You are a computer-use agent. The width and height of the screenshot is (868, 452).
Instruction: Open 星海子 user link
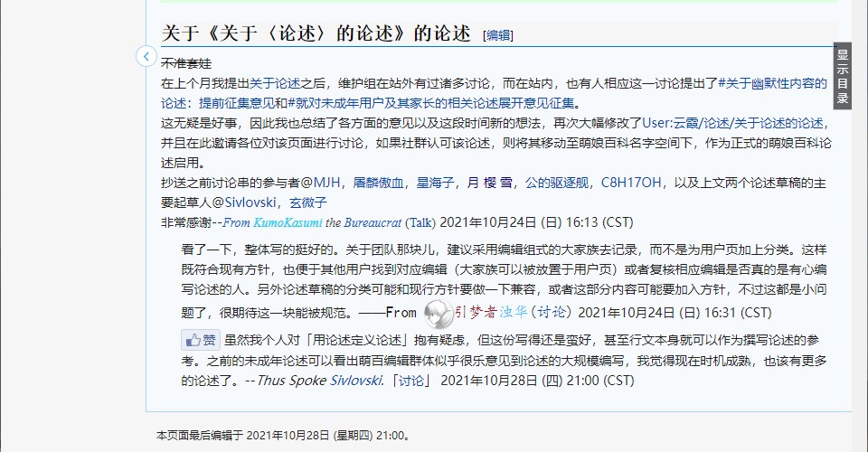[x=436, y=183]
